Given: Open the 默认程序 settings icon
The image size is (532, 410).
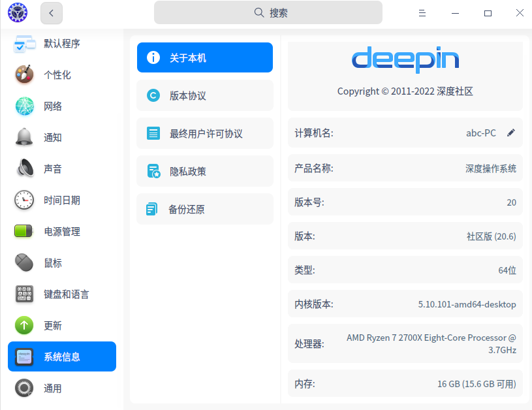Looking at the screenshot, I should tap(23, 43).
